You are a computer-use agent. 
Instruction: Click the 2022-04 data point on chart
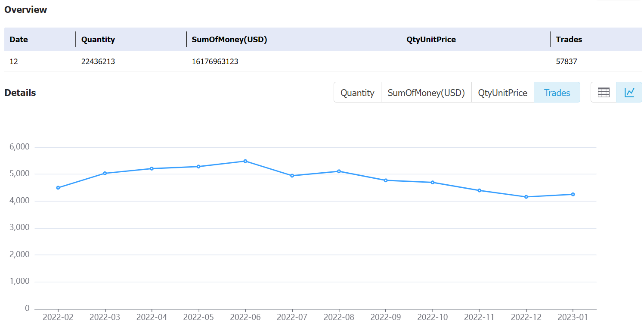152,168
